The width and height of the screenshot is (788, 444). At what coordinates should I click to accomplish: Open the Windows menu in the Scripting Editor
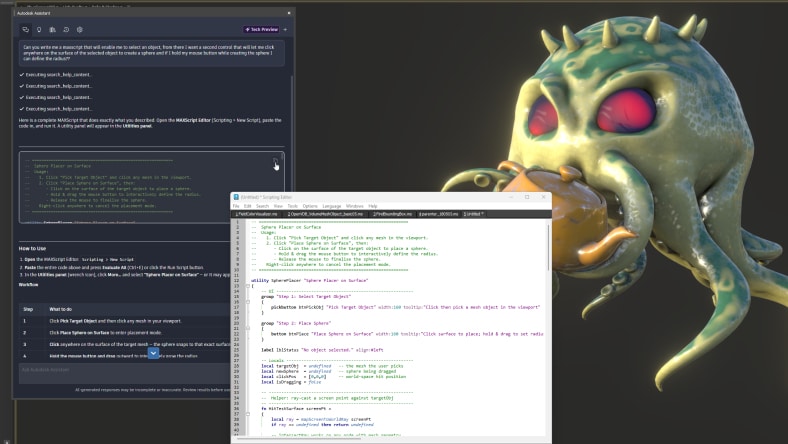point(354,206)
